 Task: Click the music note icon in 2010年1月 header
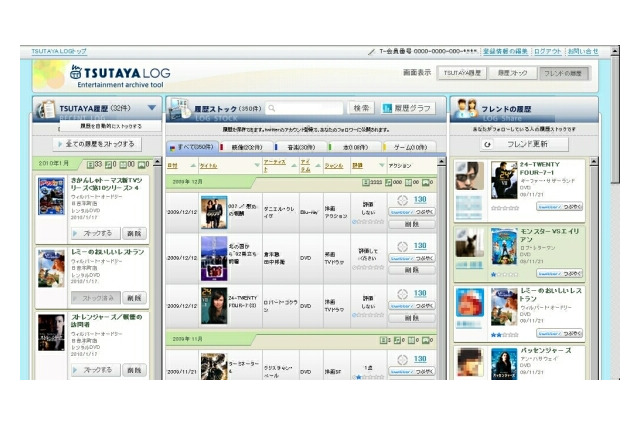click(108, 165)
